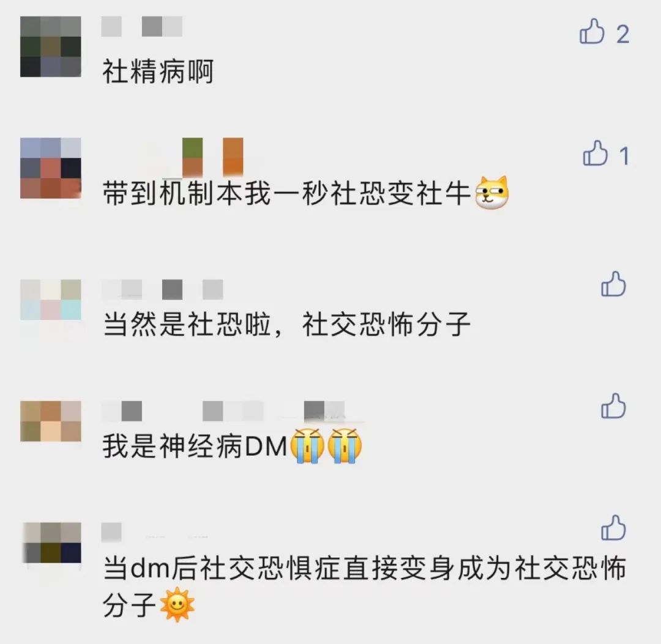Open first commenter's dark green pixelated avatar
The image size is (661, 644).
pyautogui.click(x=51, y=46)
